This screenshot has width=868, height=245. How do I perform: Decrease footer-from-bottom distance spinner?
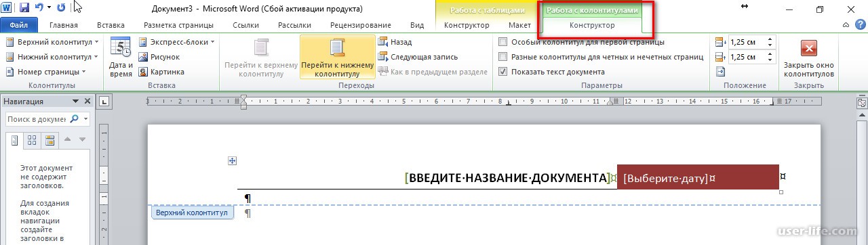(770, 60)
